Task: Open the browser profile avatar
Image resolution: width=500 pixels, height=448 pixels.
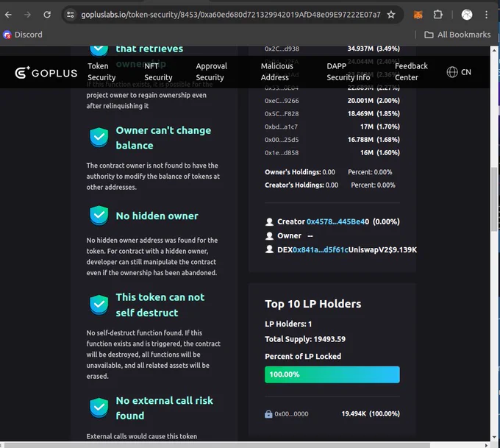Action: point(467,15)
